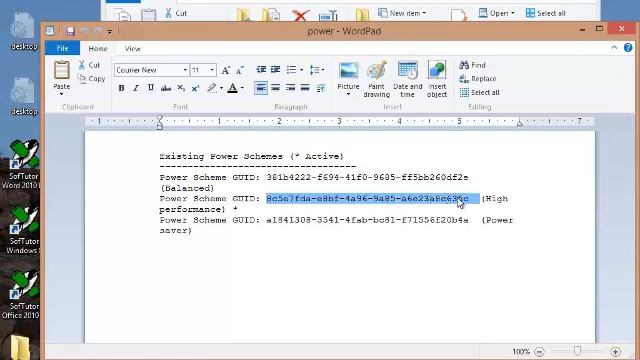Switch to the Home tab
Viewport: 640px width, 360px height.
click(98, 48)
